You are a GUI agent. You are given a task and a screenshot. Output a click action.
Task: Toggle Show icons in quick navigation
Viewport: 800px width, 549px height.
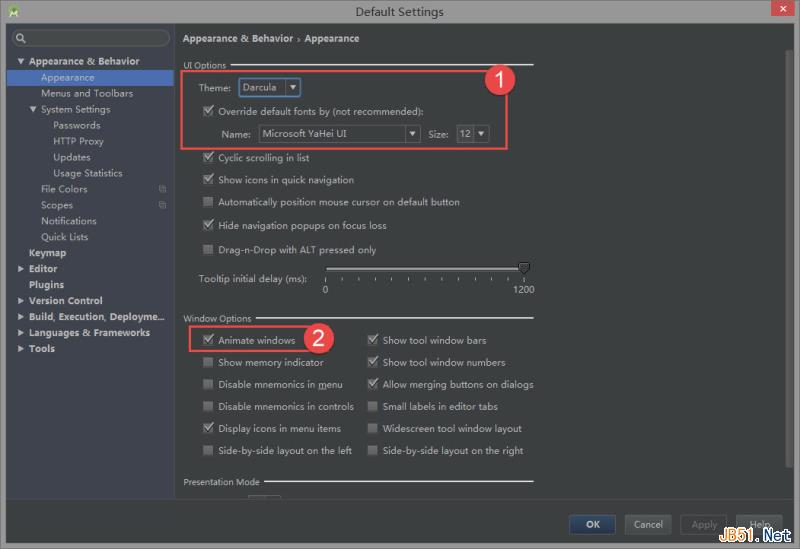click(208, 179)
